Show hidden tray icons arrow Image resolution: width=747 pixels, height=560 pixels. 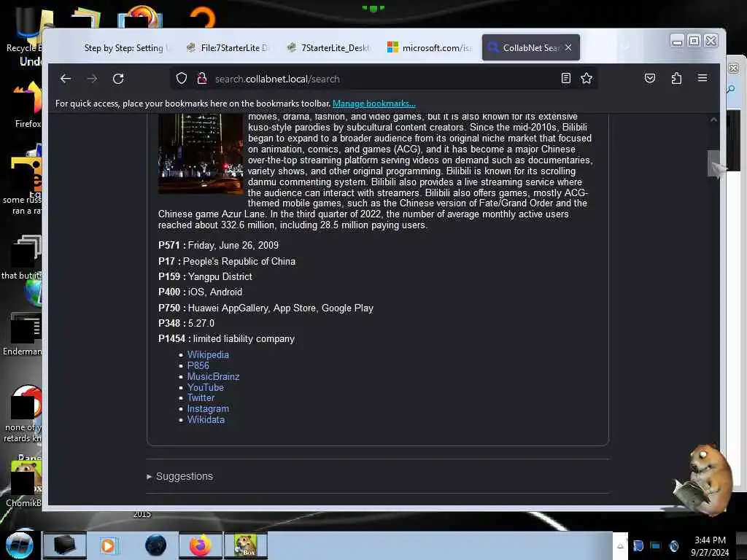click(x=620, y=546)
